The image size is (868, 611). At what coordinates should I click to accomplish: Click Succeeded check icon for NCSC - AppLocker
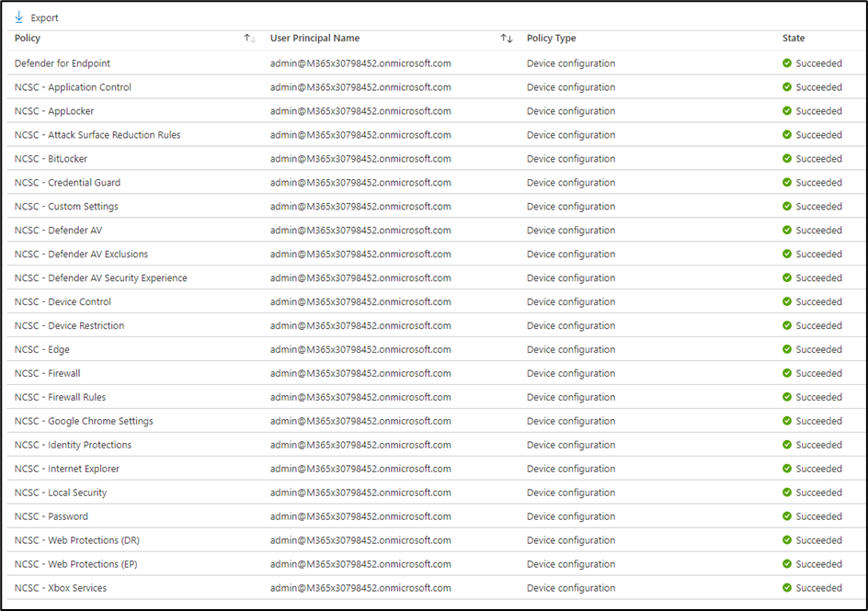coord(787,110)
